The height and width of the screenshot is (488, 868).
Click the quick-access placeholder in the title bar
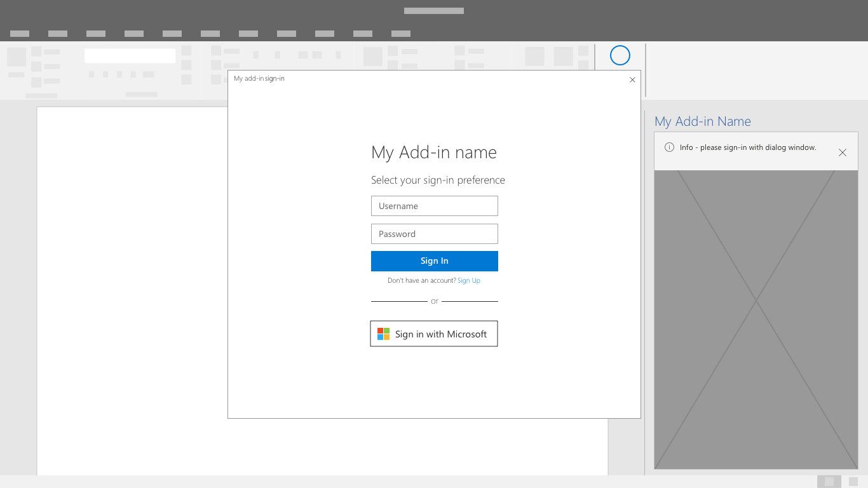tap(434, 10)
